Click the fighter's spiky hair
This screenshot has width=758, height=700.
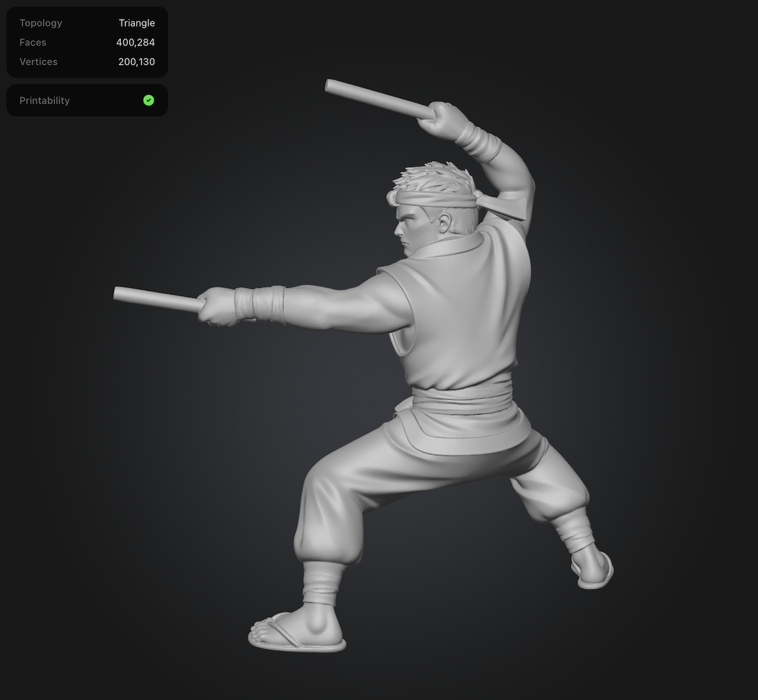tap(432, 176)
